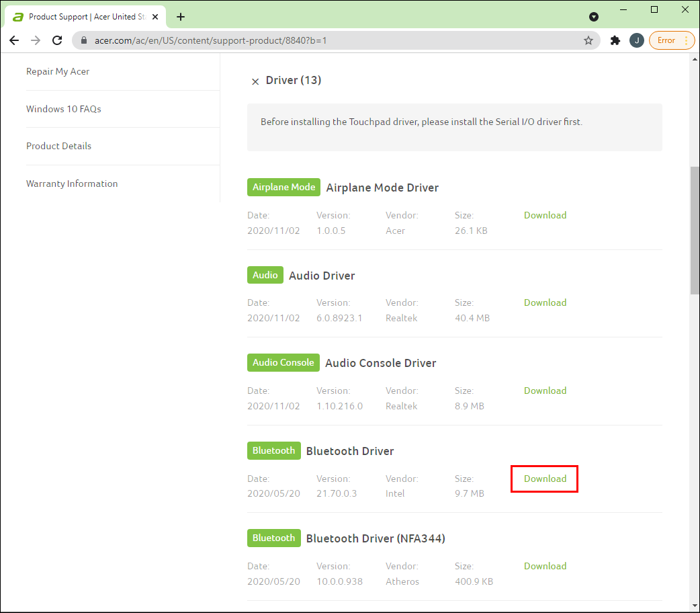Go back to the previous page

pyautogui.click(x=14, y=40)
